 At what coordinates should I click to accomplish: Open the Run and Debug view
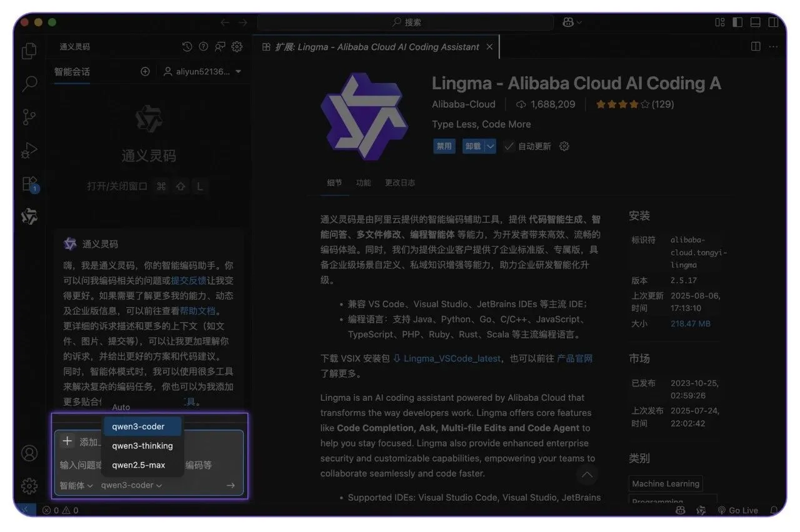(x=29, y=150)
